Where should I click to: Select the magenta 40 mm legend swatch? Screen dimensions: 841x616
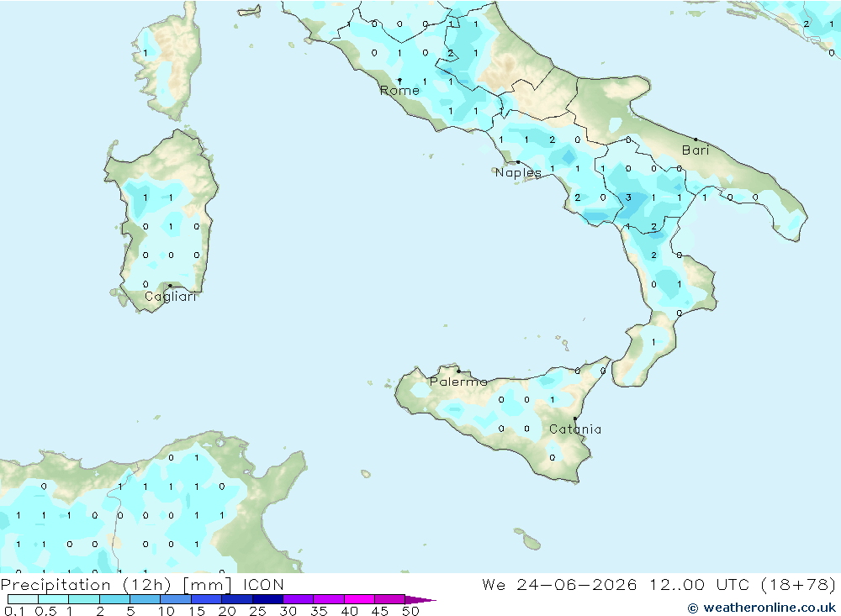coord(359,599)
